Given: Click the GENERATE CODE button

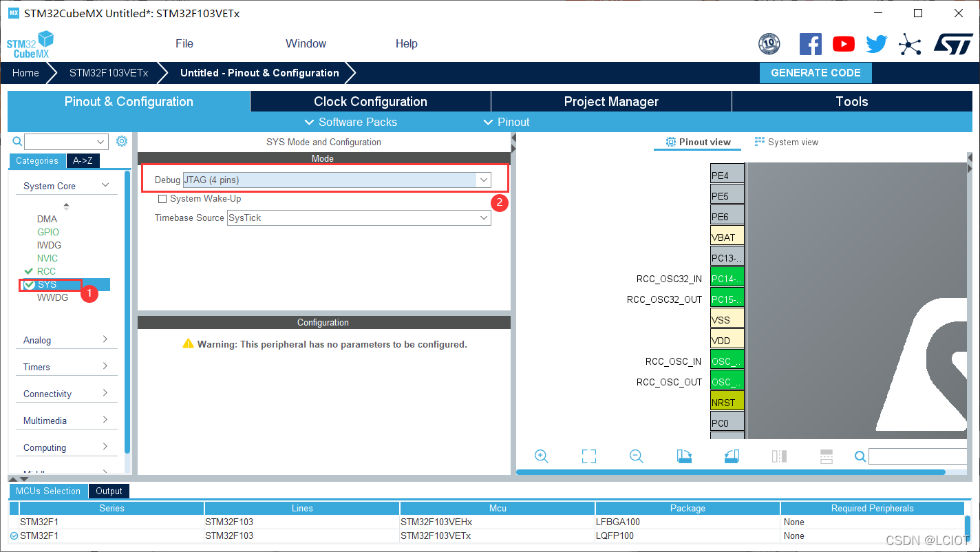Looking at the screenshot, I should 816,73.
